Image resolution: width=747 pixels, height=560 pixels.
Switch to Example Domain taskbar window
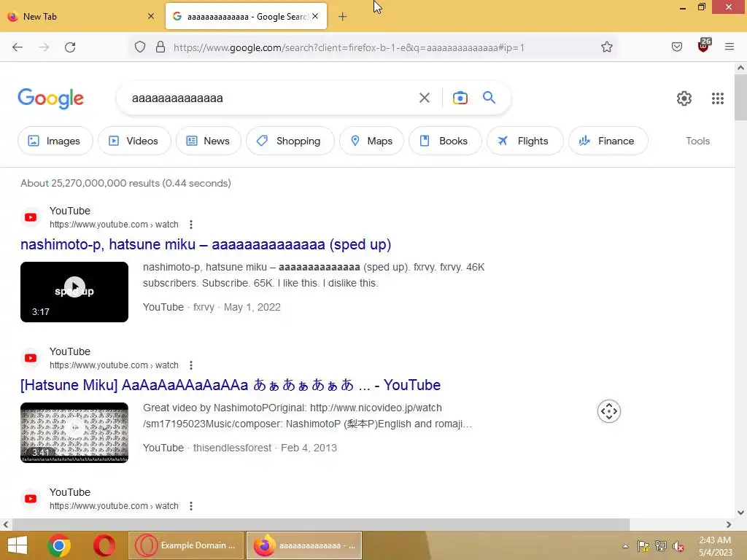186,545
